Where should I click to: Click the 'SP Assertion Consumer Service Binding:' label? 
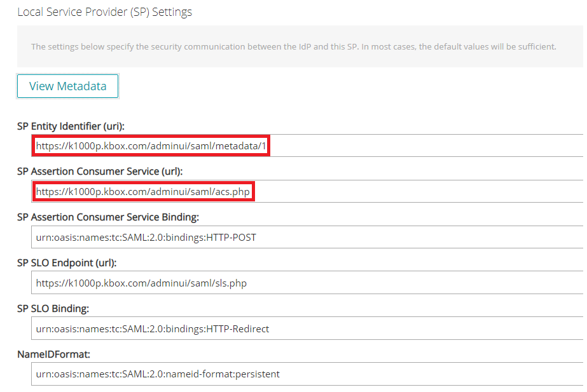(108, 217)
